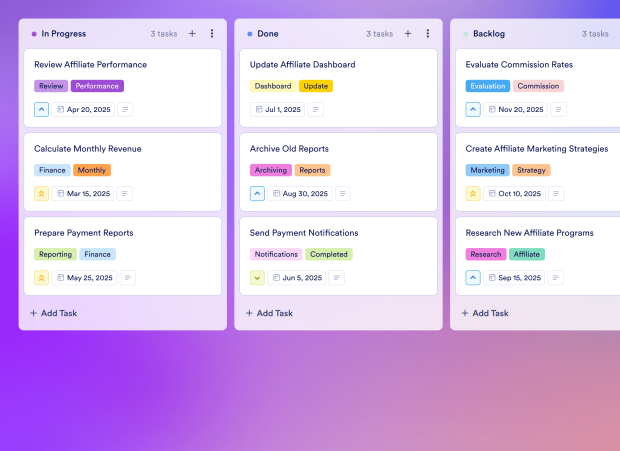Viewport: 620px width, 451px height.
Task: Click the Backlog column title
Action: tap(489, 34)
